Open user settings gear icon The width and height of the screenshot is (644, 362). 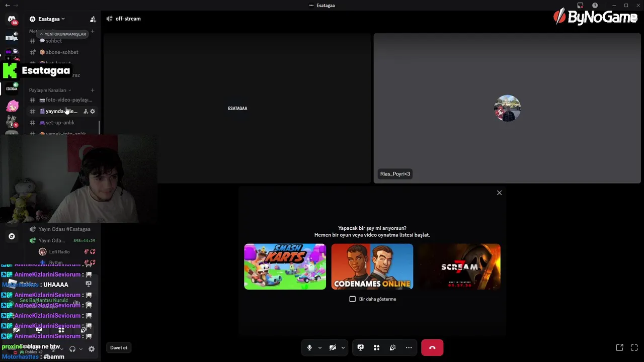tap(92, 349)
